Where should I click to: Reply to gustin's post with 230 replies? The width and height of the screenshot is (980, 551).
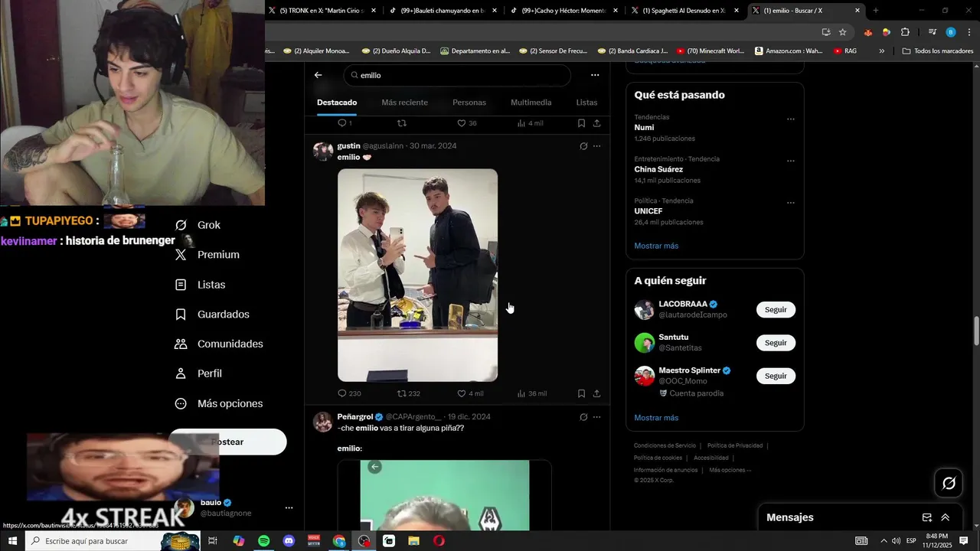[349, 393]
